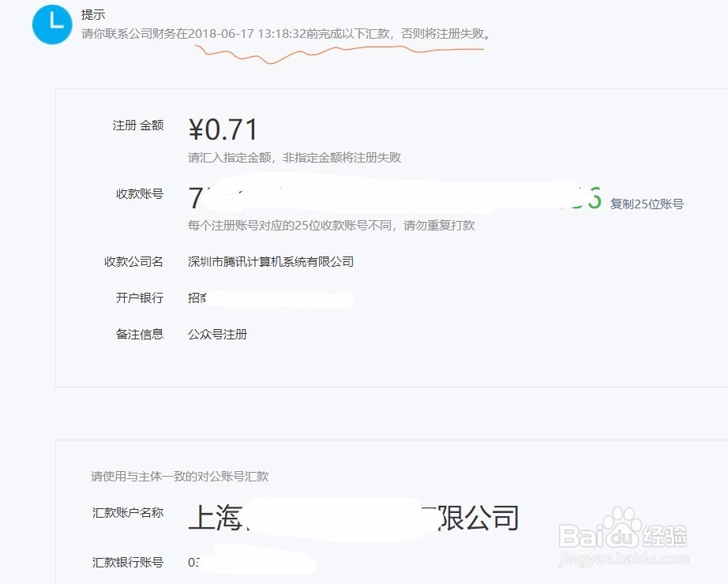Click the 请汇入指定金额 hint text
Screen dimensions: 728x584
coord(295,157)
